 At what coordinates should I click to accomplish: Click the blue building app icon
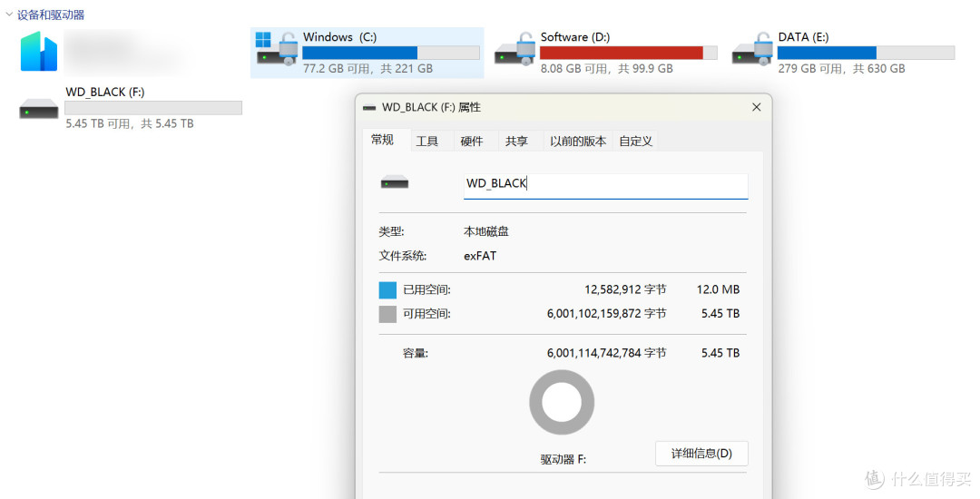tap(39, 51)
